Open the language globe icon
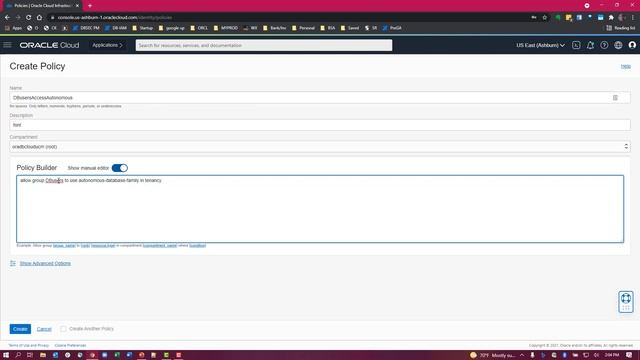Image resolution: width=640 pixels, height=360 pixels. [618, 45]
